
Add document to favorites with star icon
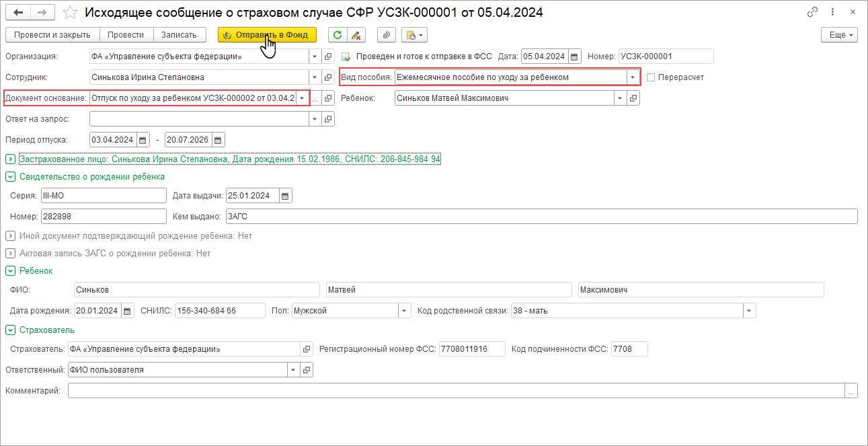pos(69,12)
